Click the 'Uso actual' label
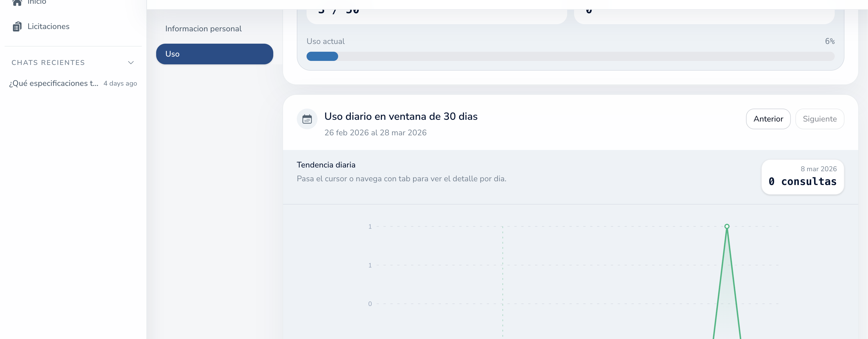868x339 pixels. (325, 41)
